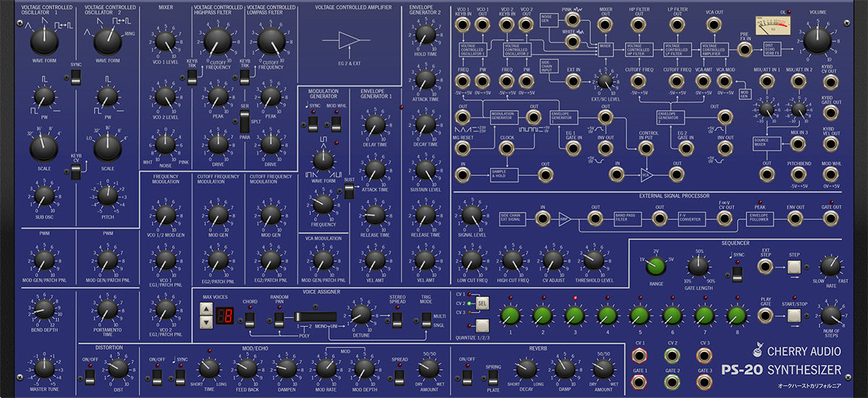Toggle the Distortion ON/OFF switch
This screenshot has width=868, height=398.
pos(90,377)
